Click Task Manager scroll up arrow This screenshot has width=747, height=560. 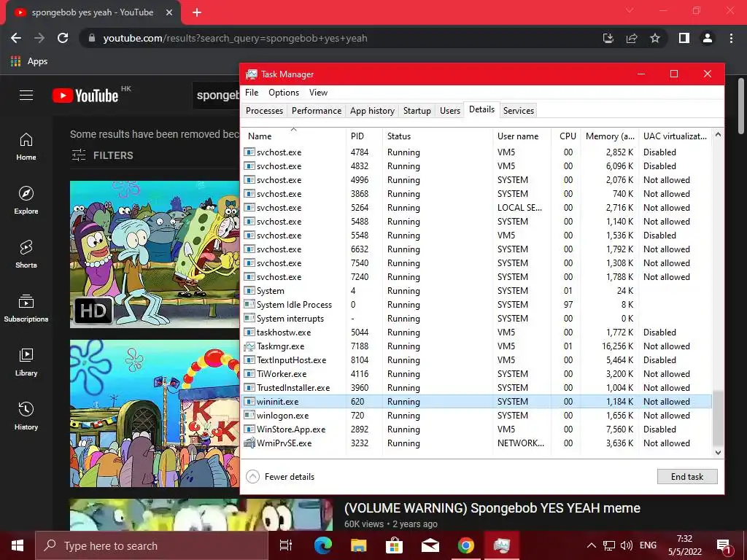(718, 135)
